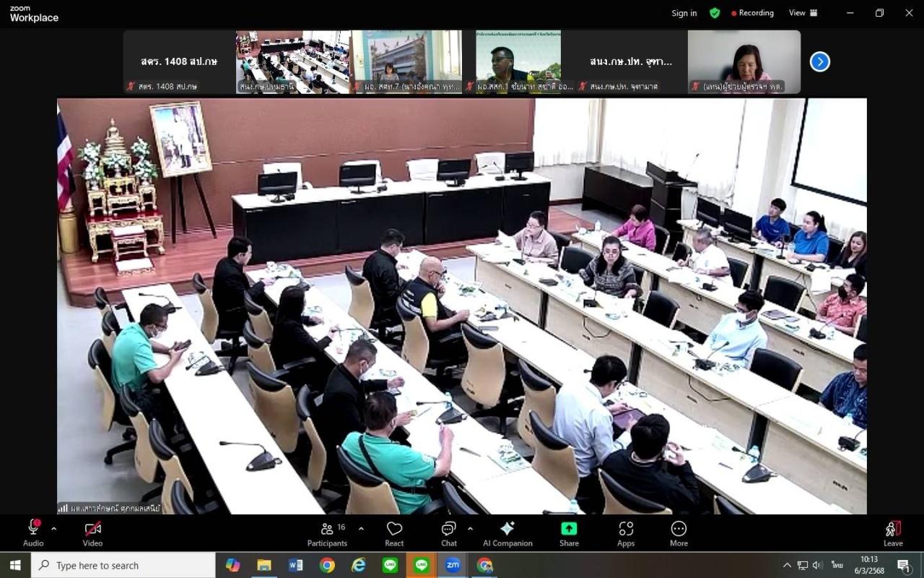Open the React emoji menu
924x578 pixels.
[x=394, y=534]
